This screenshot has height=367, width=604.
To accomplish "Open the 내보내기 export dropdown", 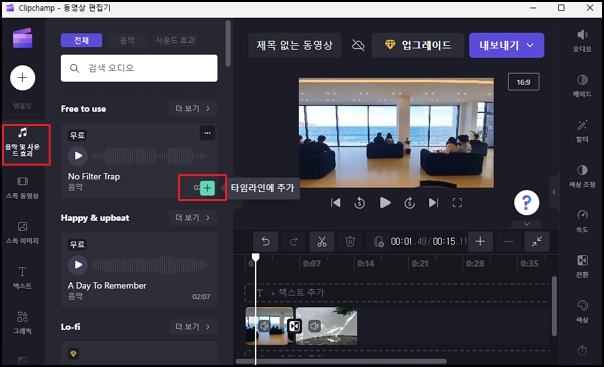I will pos(507,45).
